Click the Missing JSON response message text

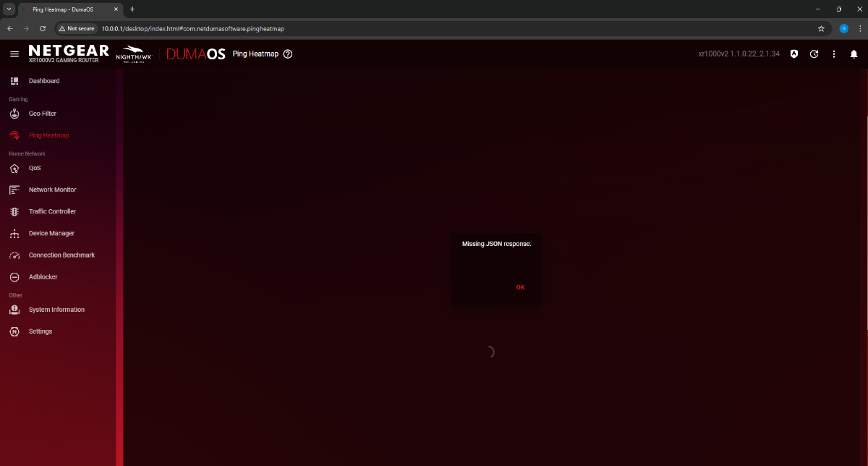497,244
